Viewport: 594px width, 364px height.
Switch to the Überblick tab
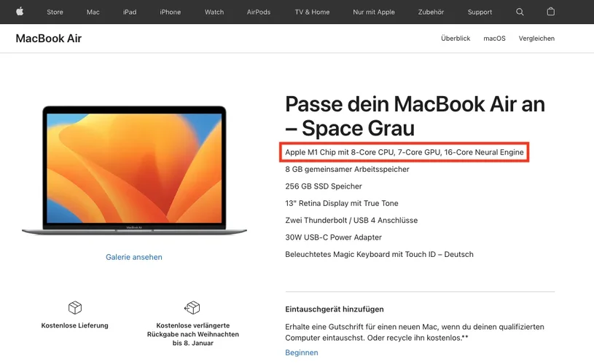click(456, 38)
